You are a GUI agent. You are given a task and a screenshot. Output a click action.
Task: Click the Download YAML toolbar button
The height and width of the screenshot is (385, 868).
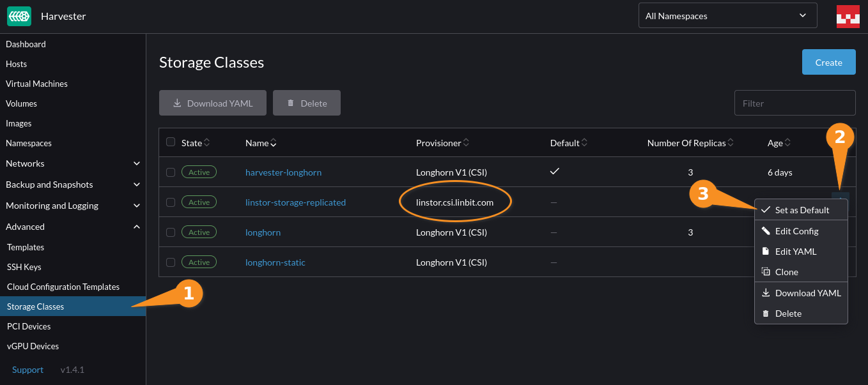213,103
